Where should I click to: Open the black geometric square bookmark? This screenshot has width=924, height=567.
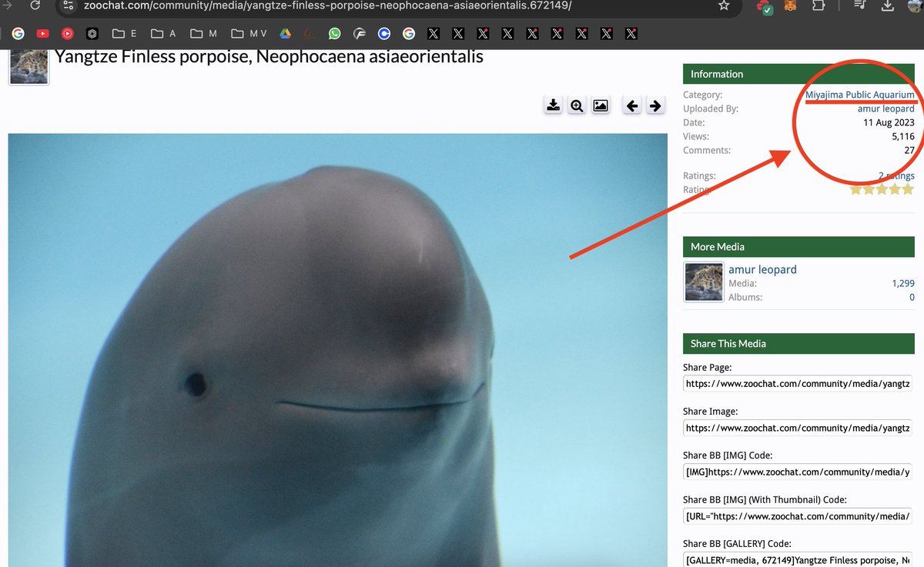[92, 34]
